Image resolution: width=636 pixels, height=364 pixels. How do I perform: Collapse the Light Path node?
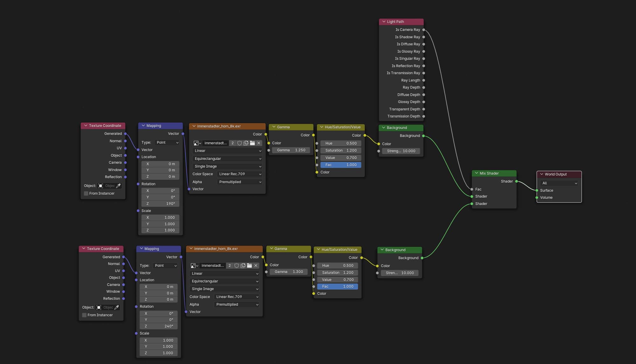384,22
